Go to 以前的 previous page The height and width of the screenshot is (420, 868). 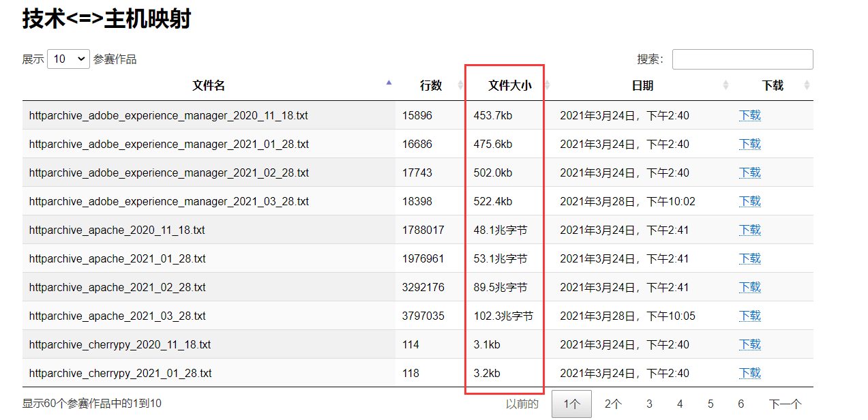click(x=522, y=404)
